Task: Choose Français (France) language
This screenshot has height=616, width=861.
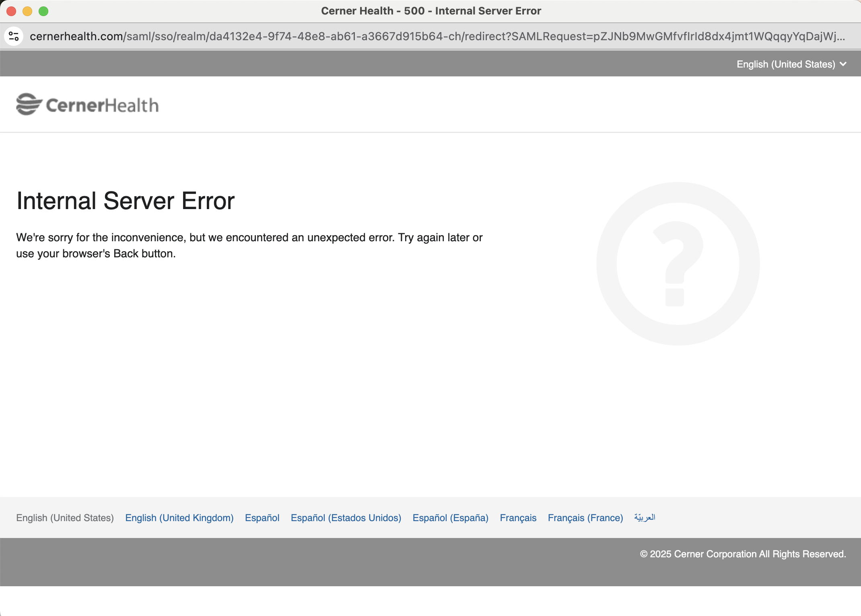Action: point(585,518)
